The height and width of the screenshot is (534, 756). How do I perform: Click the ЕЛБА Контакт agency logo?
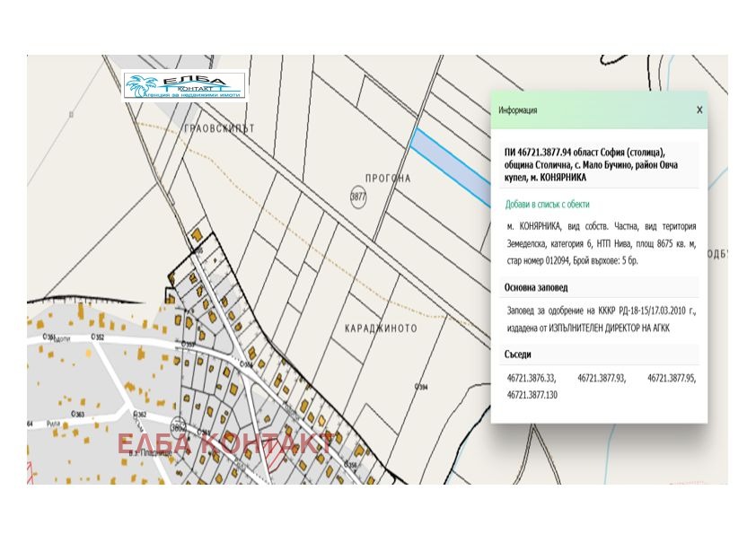[184, 85]
